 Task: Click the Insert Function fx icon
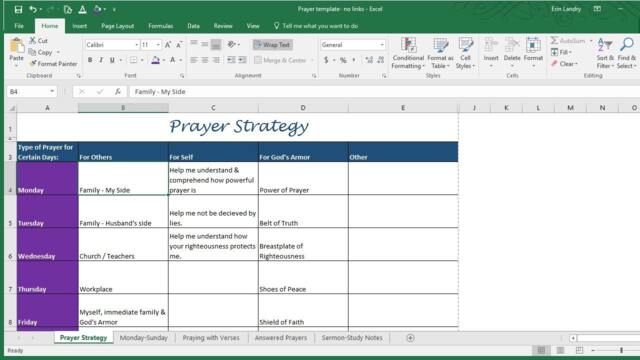pyautogui.click(x=118, y=91)
